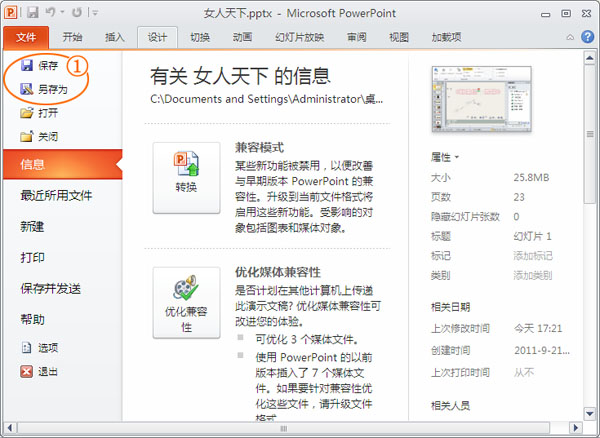The image size is (600, 438).
Task: Click the red 退出 X icon
Action: (x=26, y=371)
